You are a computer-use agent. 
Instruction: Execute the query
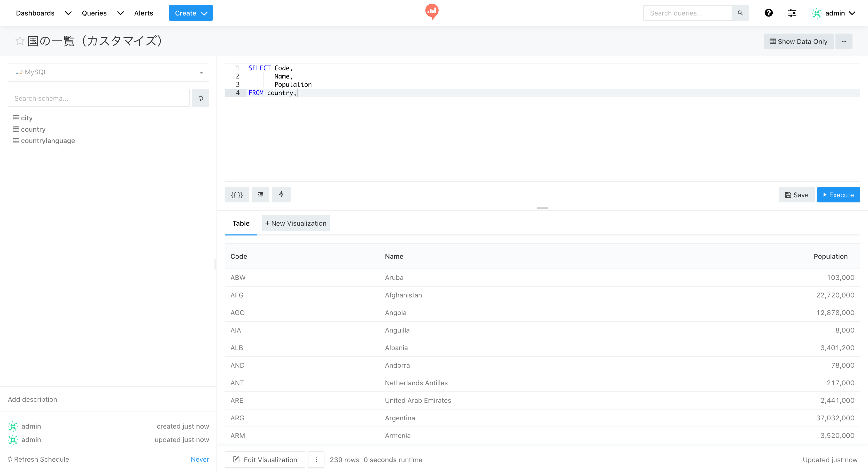(838, 195)
